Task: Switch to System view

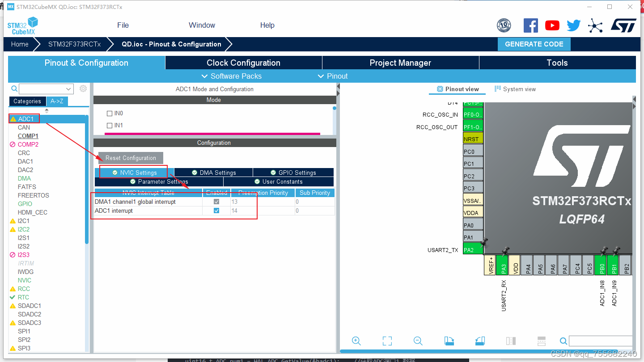Action: click(515, 89)
